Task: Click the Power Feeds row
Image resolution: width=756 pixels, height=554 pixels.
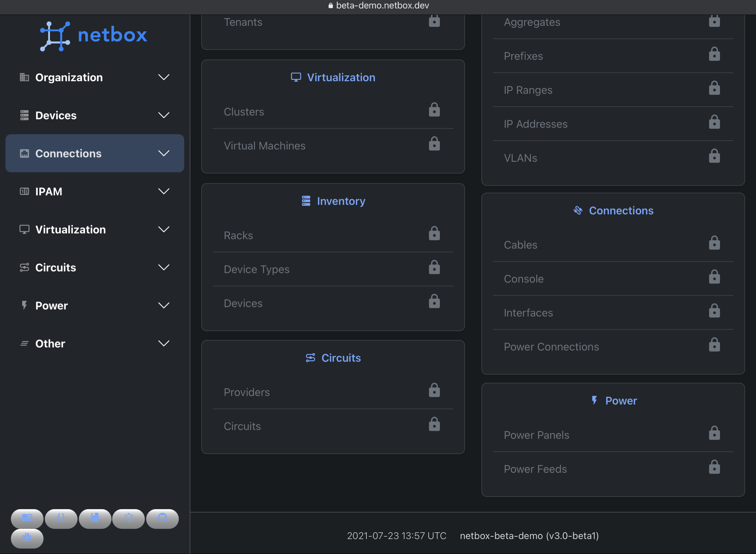Action: 535,469
